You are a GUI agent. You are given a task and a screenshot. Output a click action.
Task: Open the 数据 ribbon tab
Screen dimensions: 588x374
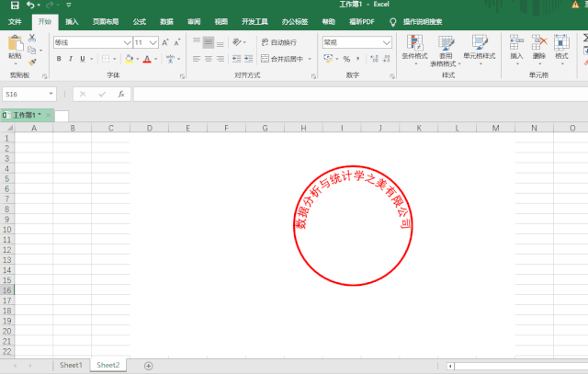coord(166,22)
